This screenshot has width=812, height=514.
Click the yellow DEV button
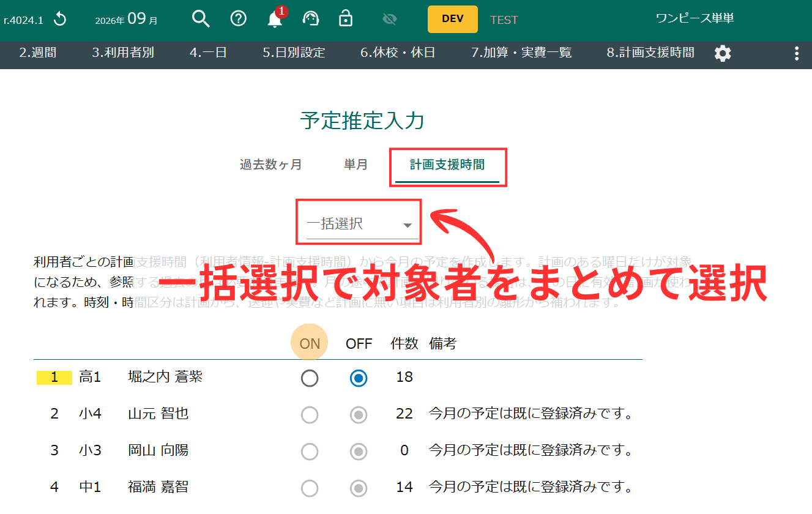pos(453,19)
